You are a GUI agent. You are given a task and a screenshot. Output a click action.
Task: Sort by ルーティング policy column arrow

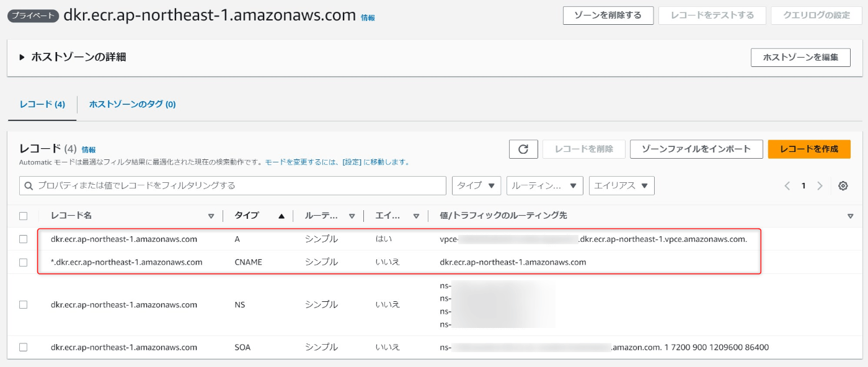pyautogui.click(x=352, y=216)
